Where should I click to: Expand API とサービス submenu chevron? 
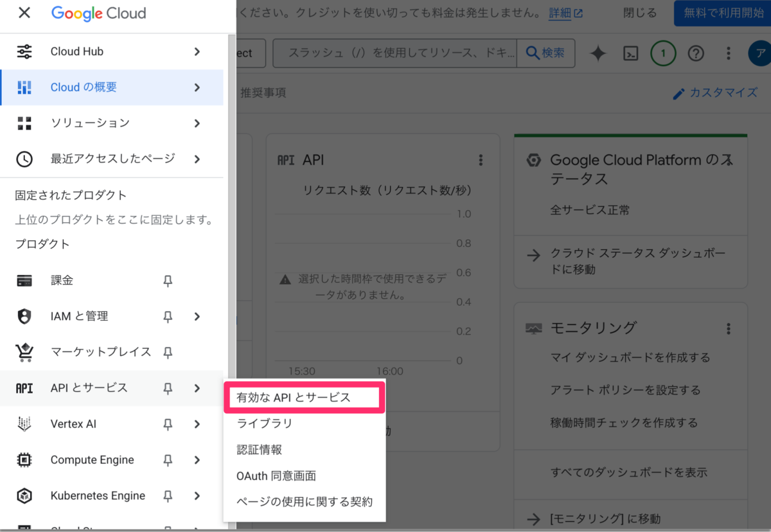pyautogui.click(x=197, y=388)
